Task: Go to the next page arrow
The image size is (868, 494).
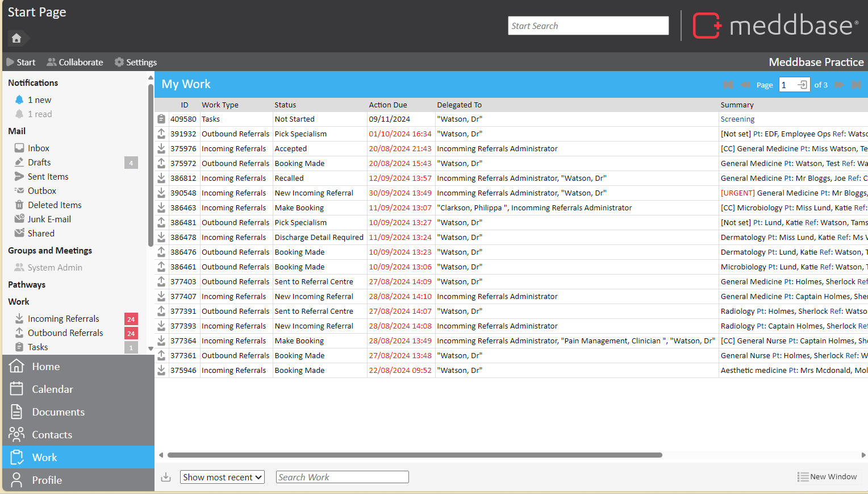Action: (839, 85)
